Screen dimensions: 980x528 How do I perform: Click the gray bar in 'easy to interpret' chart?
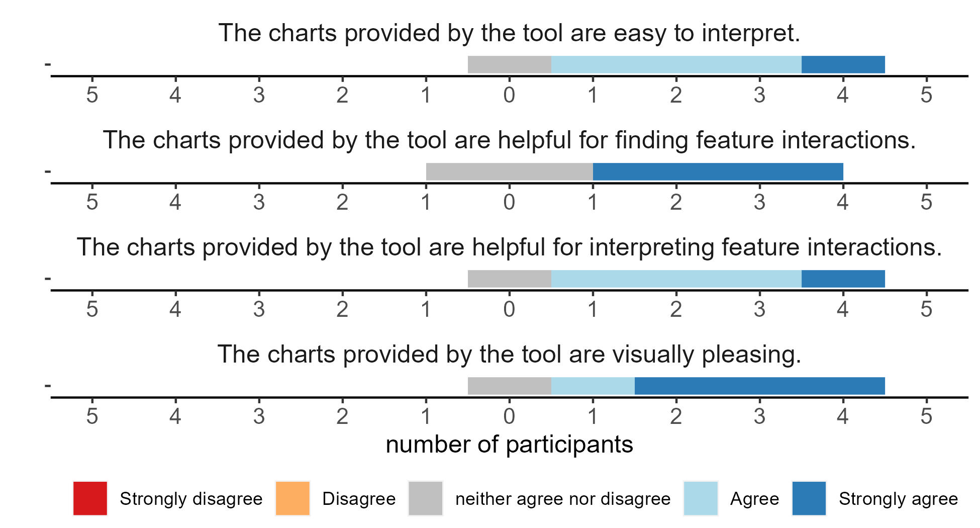click(510, 65)
